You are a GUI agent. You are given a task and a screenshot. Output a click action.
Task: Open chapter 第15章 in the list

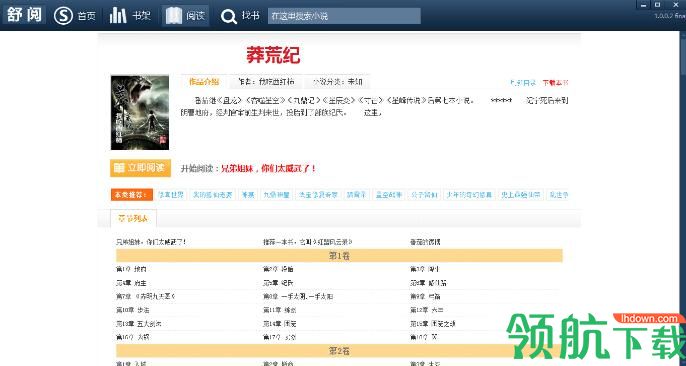(x=433, y=324)
